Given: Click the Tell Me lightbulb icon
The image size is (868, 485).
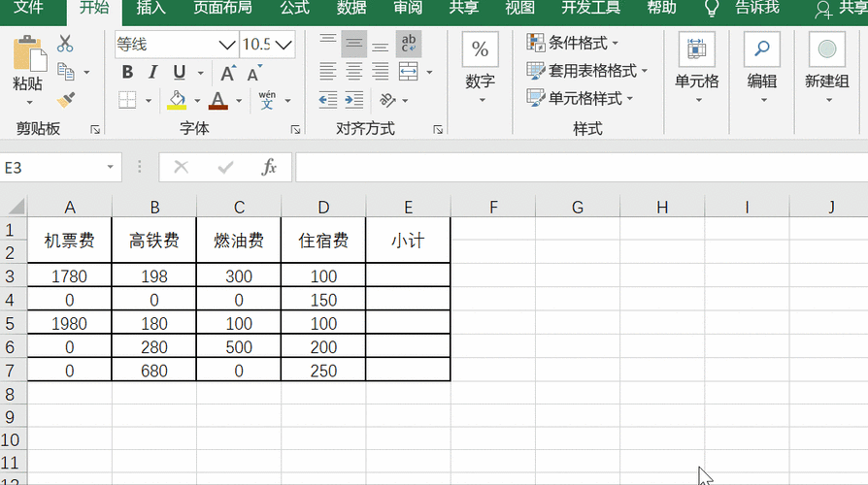Looking at the screenshot, I should click(712, 9).
